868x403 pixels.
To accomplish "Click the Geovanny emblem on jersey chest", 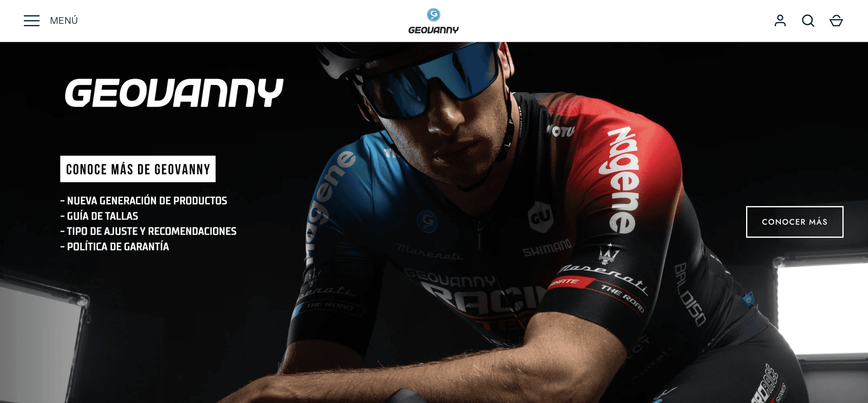I will tap(428, 221).
